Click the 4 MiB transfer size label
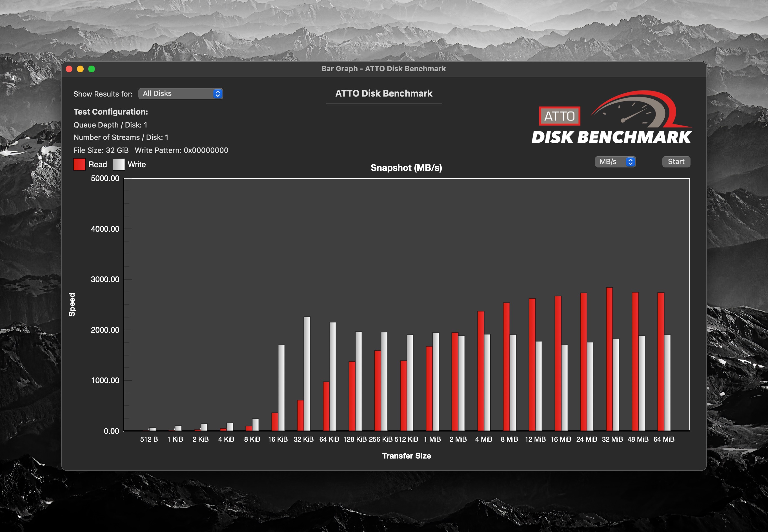The image size is (768, 532). (484, 439)
